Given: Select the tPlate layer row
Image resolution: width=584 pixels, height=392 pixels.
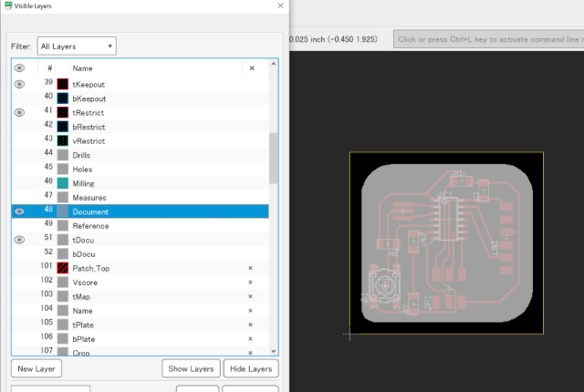Looking at the screenshot, I should tap(140, 325).
